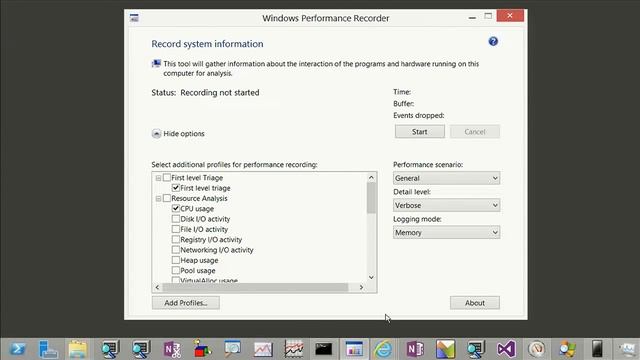Open the About dialog
The image size is (640, 360).
475,303
